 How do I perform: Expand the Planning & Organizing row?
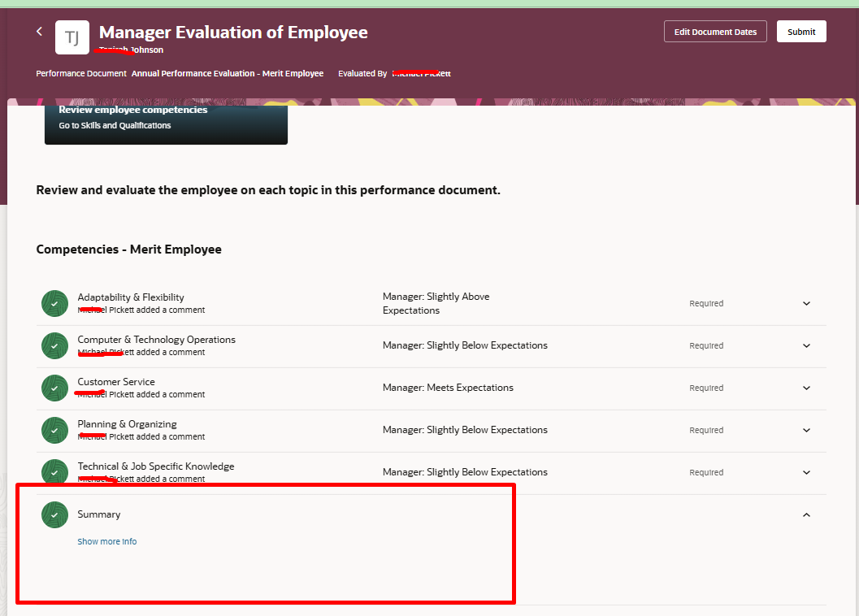806,430
